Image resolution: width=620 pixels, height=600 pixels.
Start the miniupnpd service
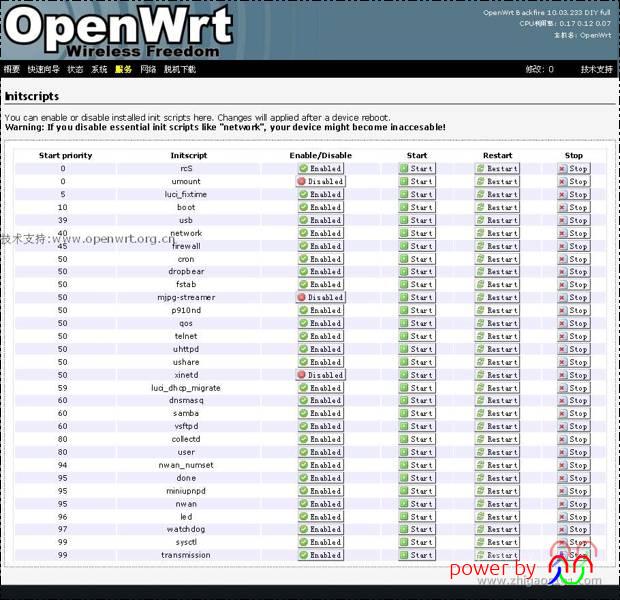[x=417, y=491]
